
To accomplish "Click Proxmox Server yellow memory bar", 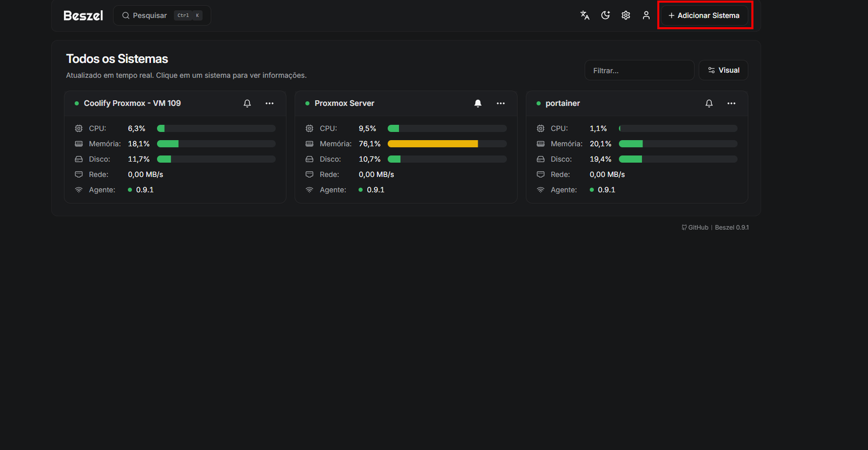I will click(x=432, y=144).
